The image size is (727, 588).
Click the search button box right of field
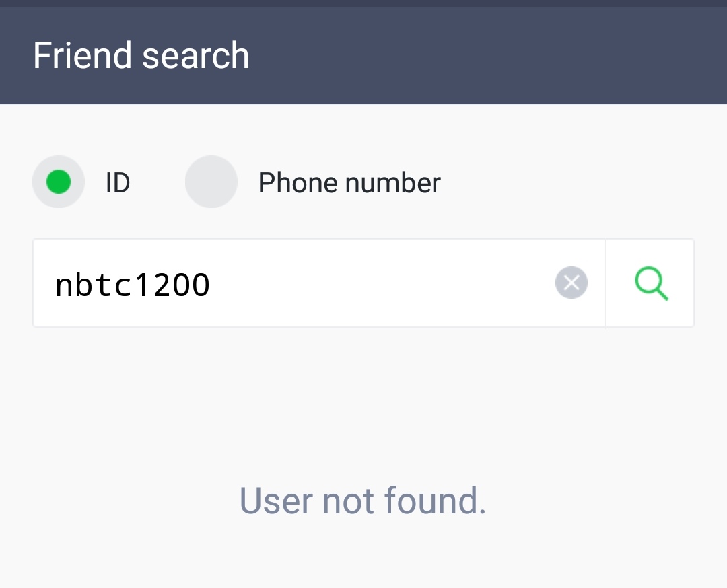(x=650, y=283)
